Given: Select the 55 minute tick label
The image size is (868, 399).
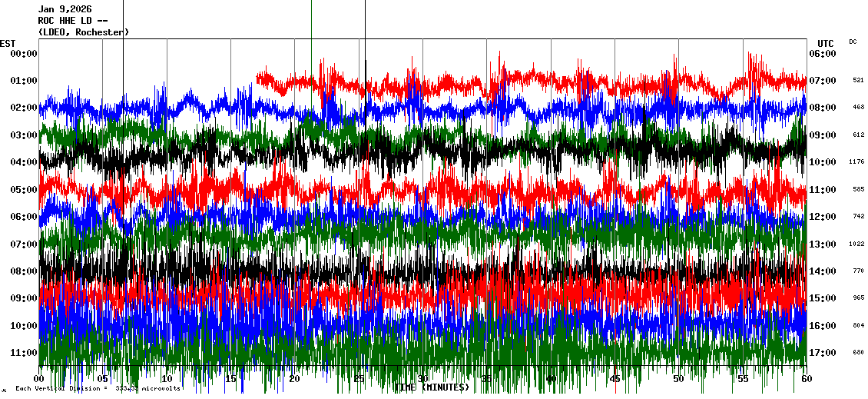Looking at the screenshot, I should pos(742,379).
